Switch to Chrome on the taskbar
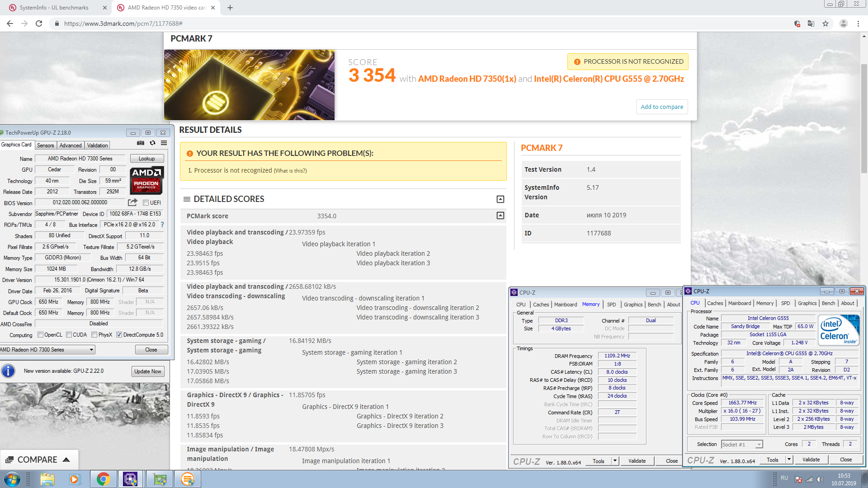868x488 pixels. coord(103,479)
